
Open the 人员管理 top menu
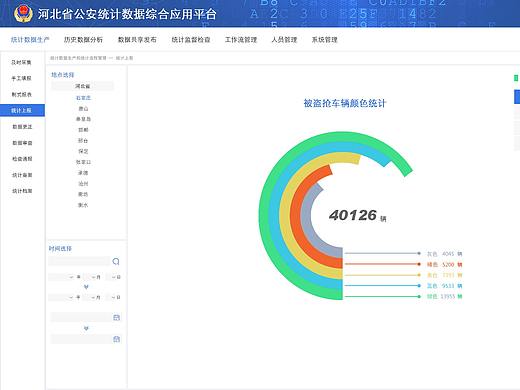click(284, 40)
